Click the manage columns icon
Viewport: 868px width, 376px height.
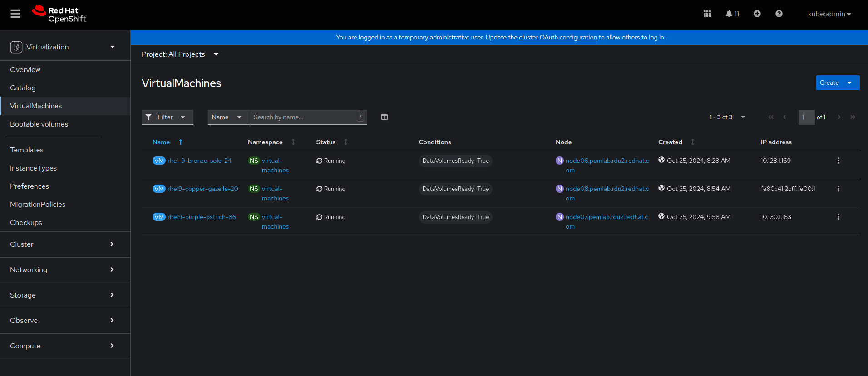(x=384, y=117)
